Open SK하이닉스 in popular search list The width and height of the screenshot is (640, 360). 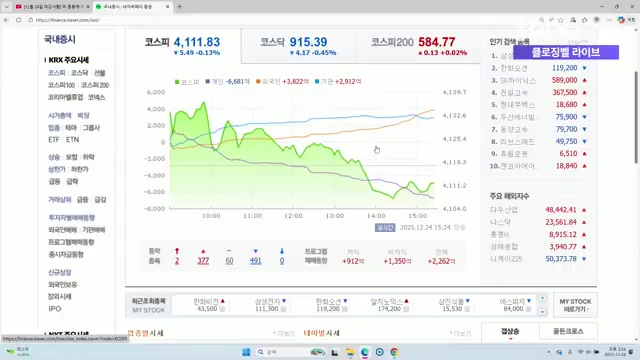tap(518, 80)
